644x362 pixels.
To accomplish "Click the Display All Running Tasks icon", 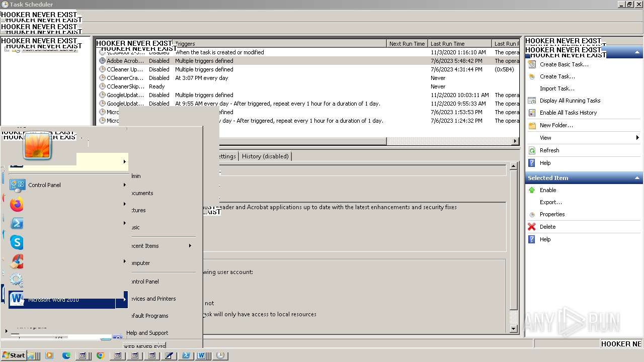I will tap(532, 101).
